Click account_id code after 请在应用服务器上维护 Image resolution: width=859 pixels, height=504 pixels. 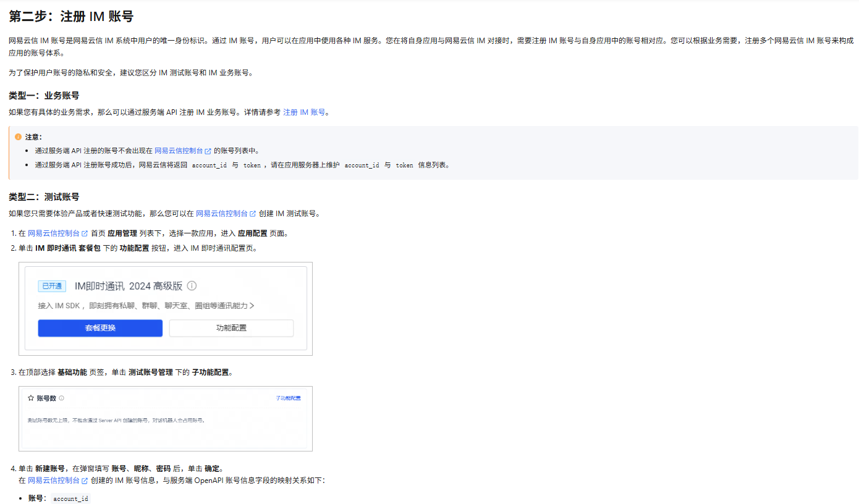pyautogui.click(x=362, y=166)
